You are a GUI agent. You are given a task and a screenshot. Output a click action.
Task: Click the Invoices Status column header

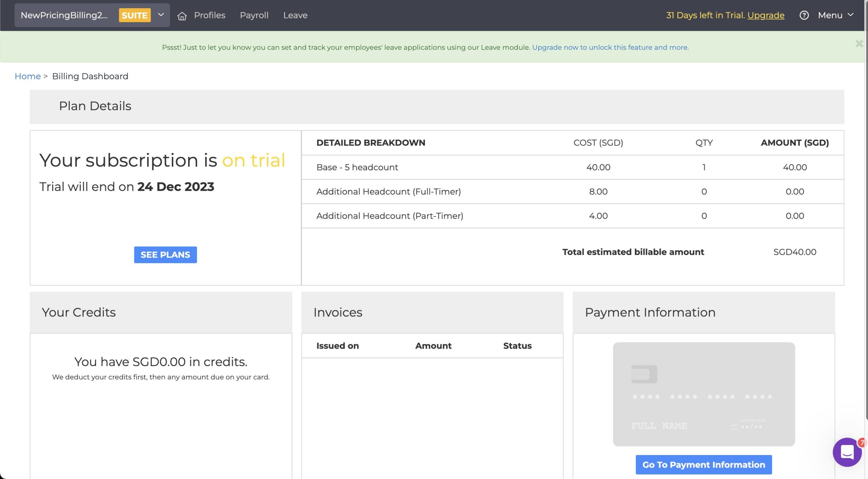point(517,345)
